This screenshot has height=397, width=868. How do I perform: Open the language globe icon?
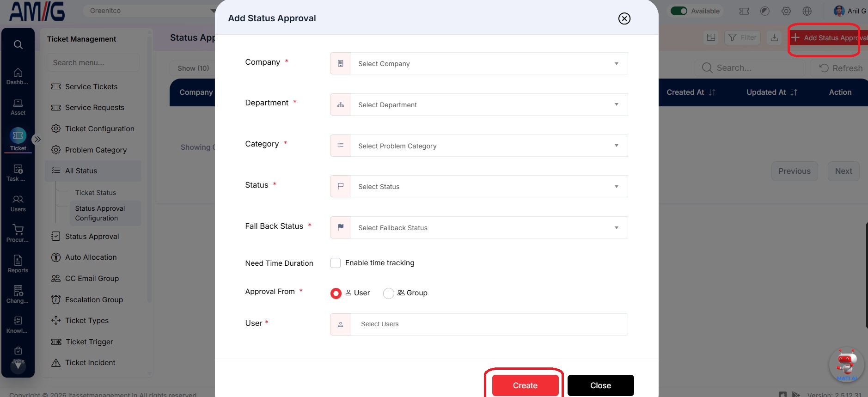(807, 11)
